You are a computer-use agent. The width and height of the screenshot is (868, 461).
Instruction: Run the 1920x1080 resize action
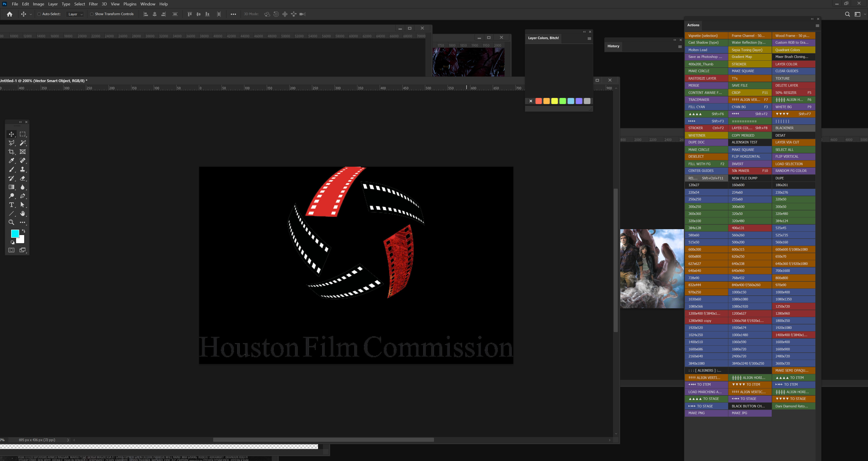click(x=793, y=328)
